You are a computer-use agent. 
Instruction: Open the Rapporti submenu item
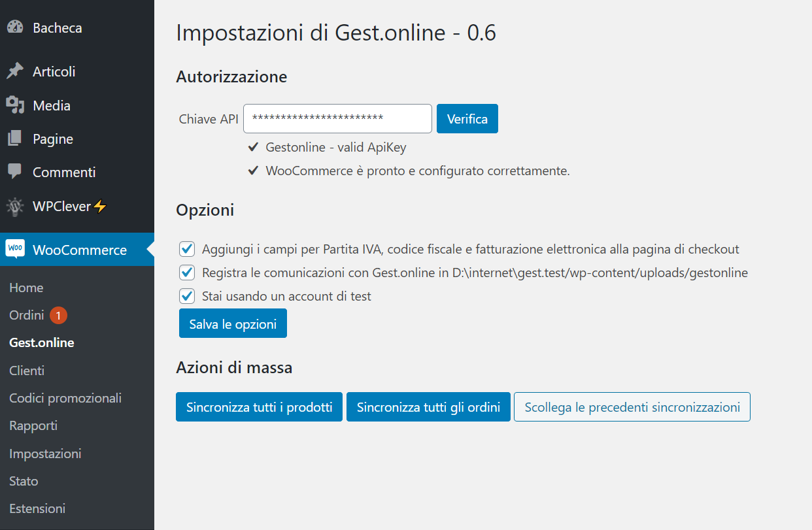pyautogui.click(x=33, y=425)
